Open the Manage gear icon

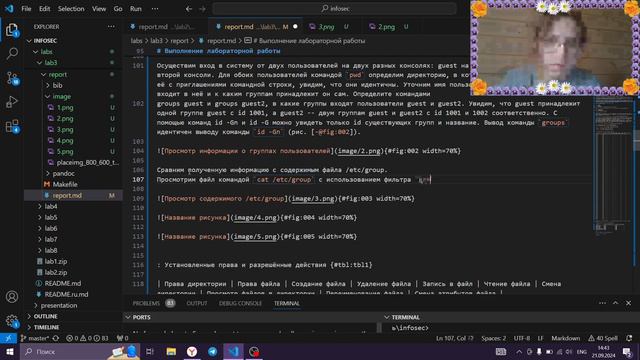tap(12, 321)
